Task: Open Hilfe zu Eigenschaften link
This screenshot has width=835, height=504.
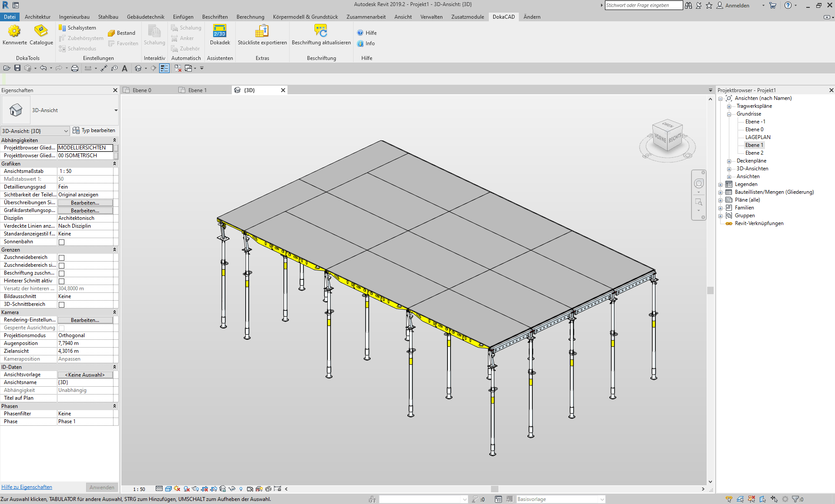Action: coord(27,487)
